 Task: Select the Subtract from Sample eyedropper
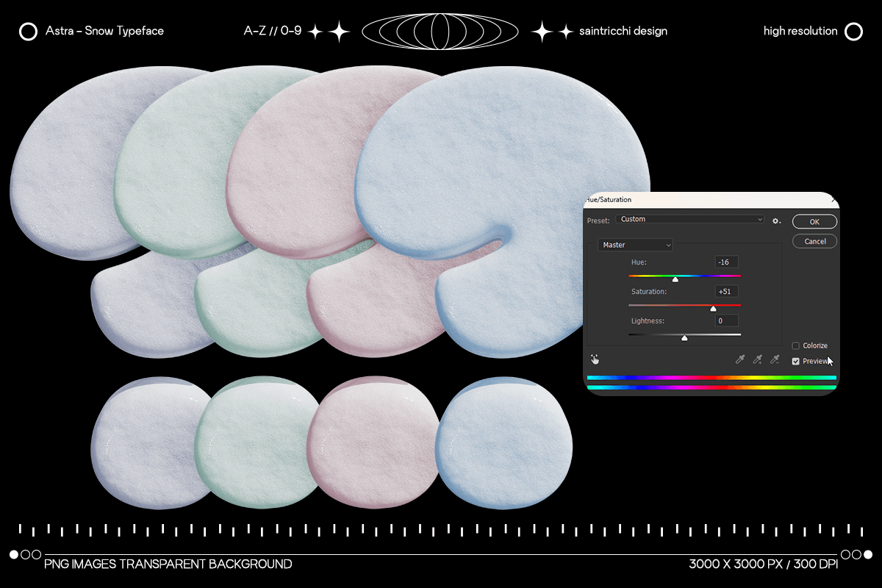point(774,359)
